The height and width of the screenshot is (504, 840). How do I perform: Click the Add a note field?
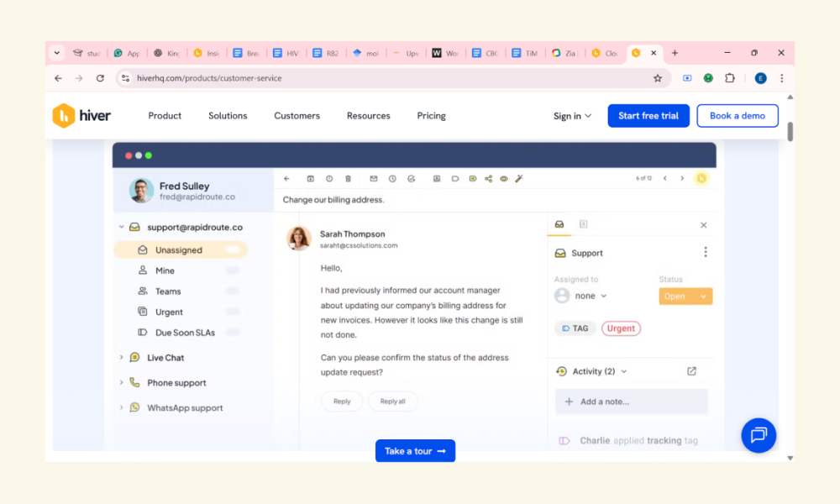pyautogui.click(x=631, y=402)
